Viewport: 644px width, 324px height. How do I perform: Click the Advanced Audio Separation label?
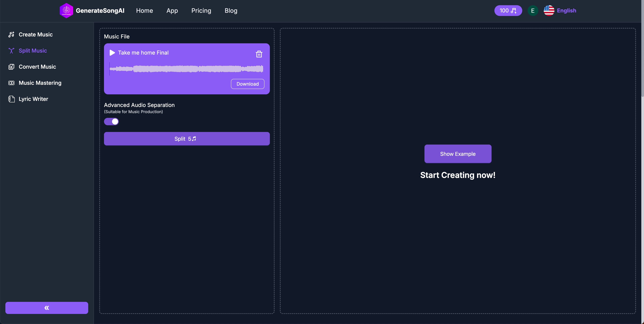139,105
